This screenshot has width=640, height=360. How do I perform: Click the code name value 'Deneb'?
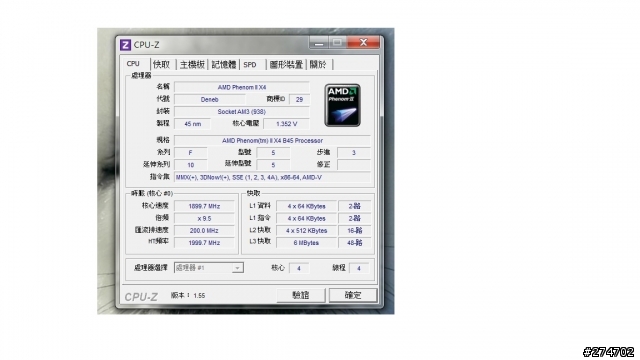(210, 99)
